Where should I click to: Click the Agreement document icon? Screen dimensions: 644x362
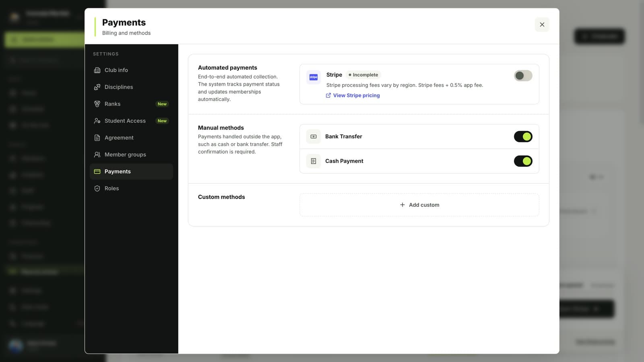click(x=97, y=138)
